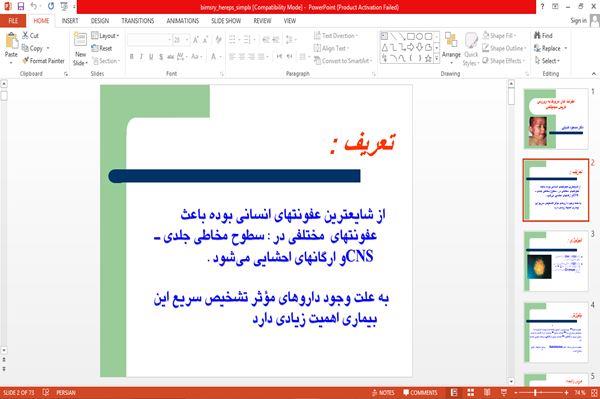Click the font name input box
The image size is (600, 399).
[149, 40]
